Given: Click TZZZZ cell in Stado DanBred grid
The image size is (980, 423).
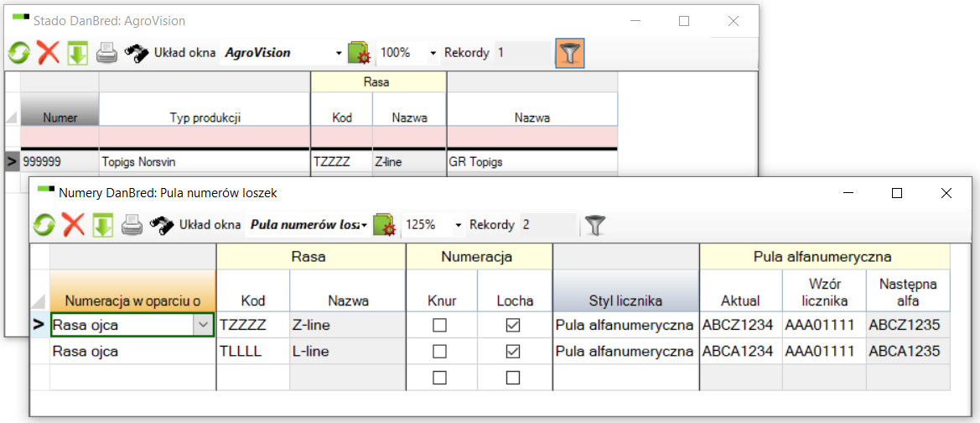Looking at the screenshot, I should 341,161.
